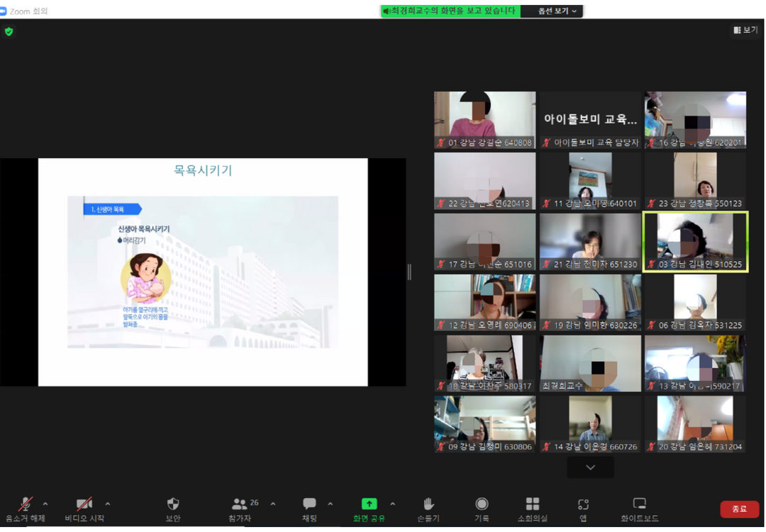This screenshot has width=766, height=532.
Task: Expand arrow next to 참가자 button
Action: tap(272, 504)
